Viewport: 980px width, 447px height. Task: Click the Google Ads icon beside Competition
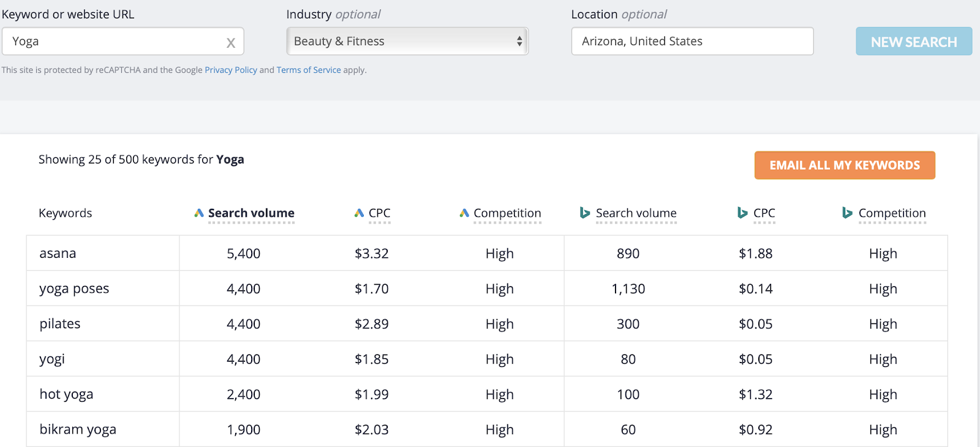[464, 213]
